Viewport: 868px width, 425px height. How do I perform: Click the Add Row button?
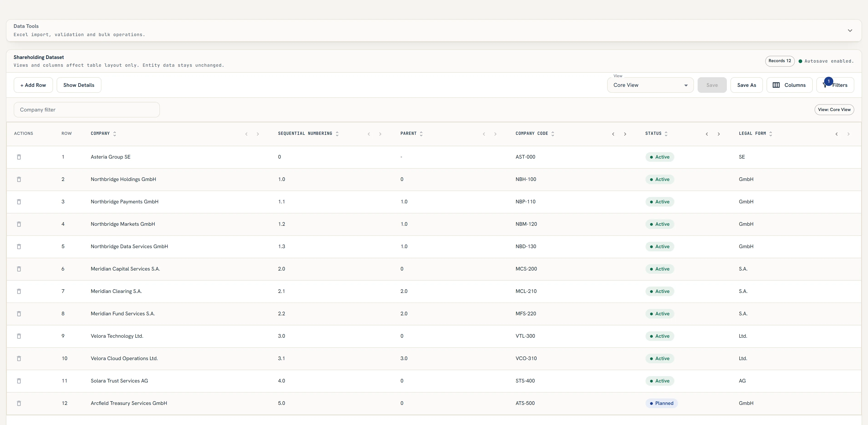(33, 85)
